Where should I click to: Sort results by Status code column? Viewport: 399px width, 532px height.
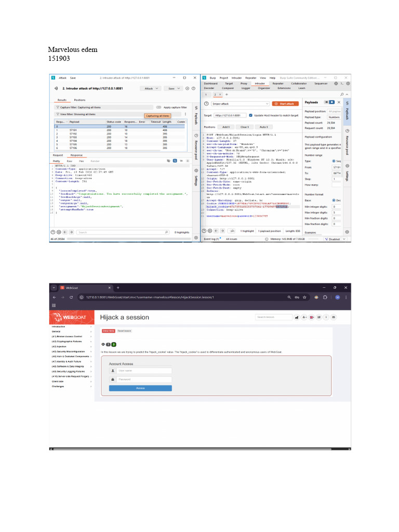(114, 122)
